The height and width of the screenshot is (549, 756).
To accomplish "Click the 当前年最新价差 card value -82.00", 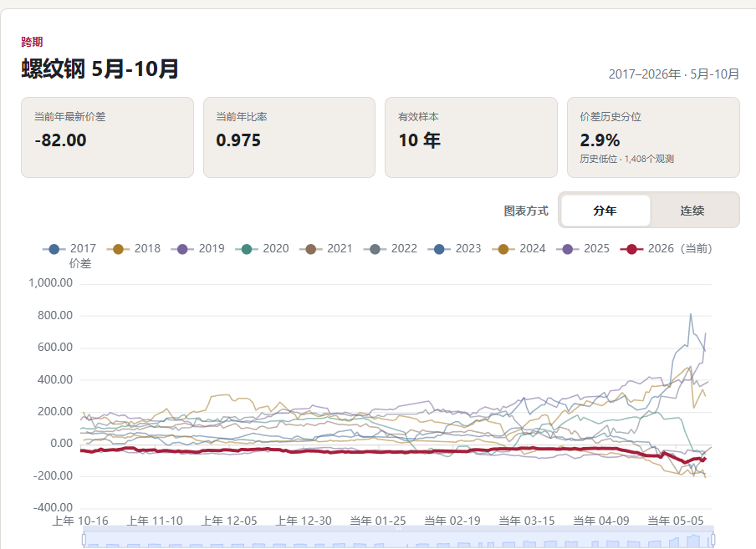I will (60, 140).
